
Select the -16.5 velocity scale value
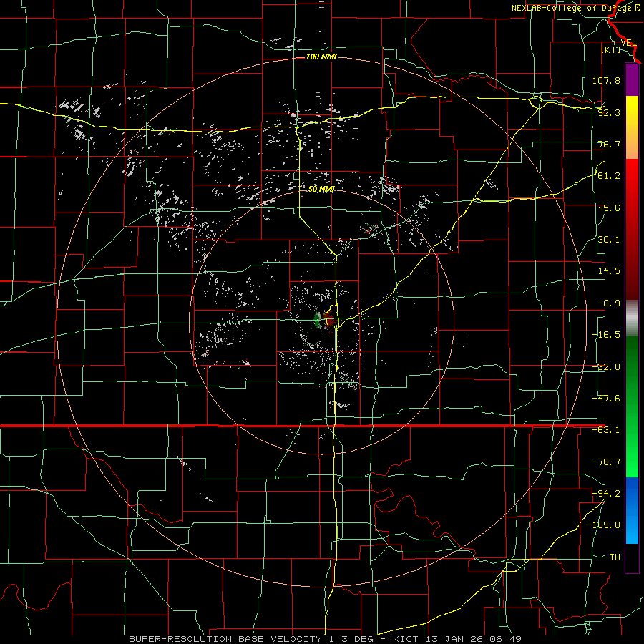pos(606,335)
